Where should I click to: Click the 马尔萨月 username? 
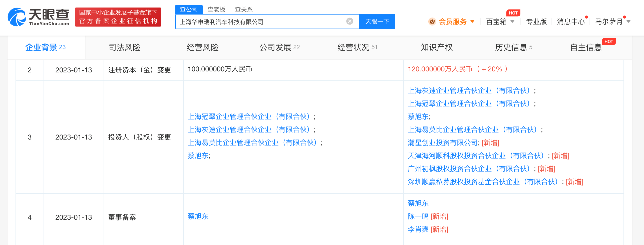pos(608,22)
